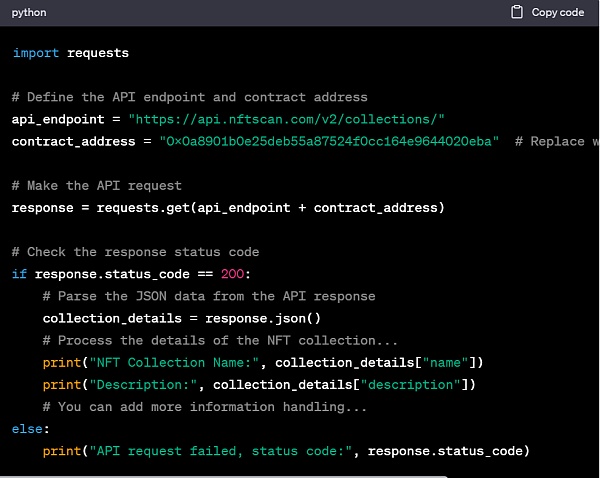The image size is (600, 478).
Task: Click the "Description:" print string
Action: tap(143, 385)
